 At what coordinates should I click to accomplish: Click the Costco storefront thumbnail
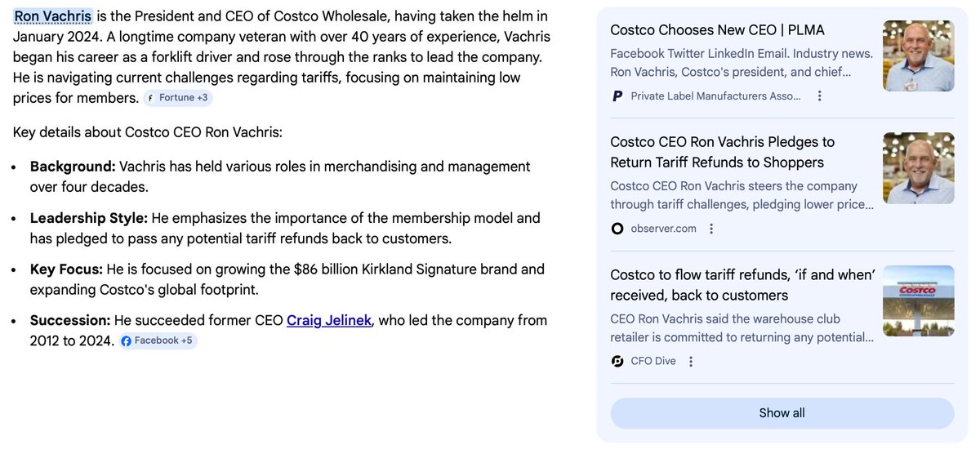pyautogui.click(x=918, y=300)
